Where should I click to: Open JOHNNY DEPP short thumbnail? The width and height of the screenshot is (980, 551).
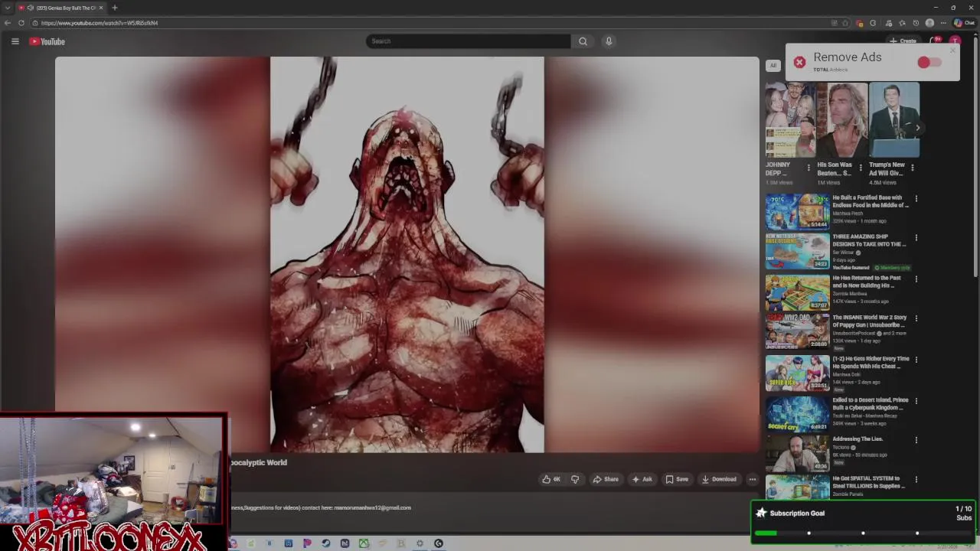click(790, 120)
